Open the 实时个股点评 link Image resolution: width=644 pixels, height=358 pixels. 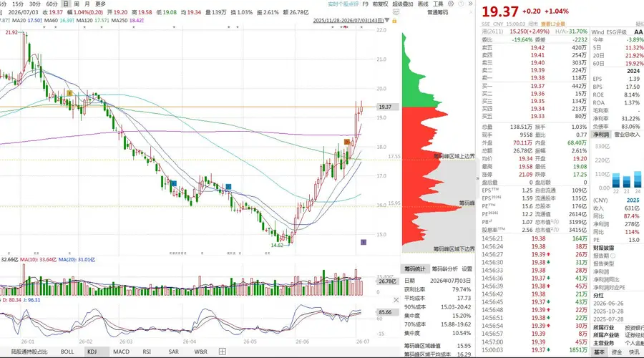[x=343, y=4]
